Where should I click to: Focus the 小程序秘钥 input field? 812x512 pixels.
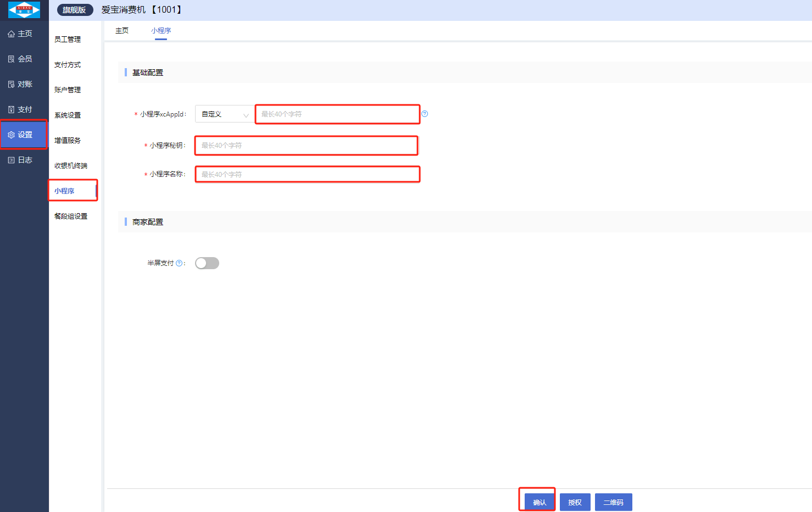pos(307,146)
